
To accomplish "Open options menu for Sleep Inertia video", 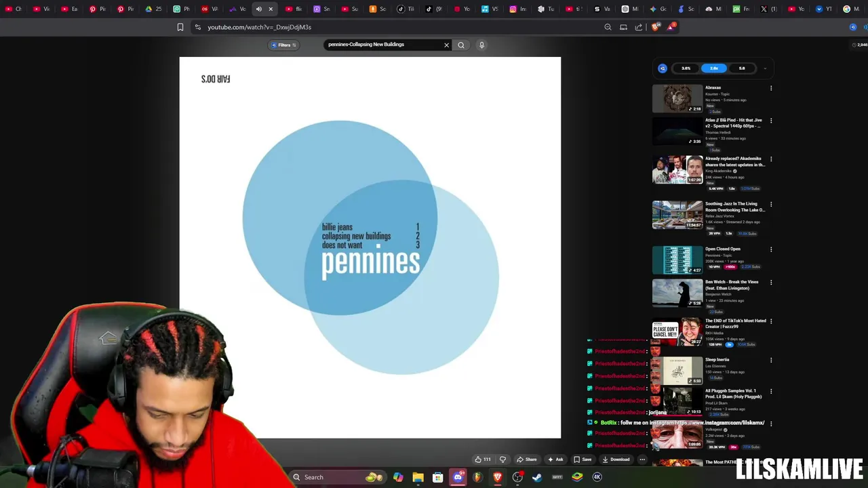I will click(771, 361).
